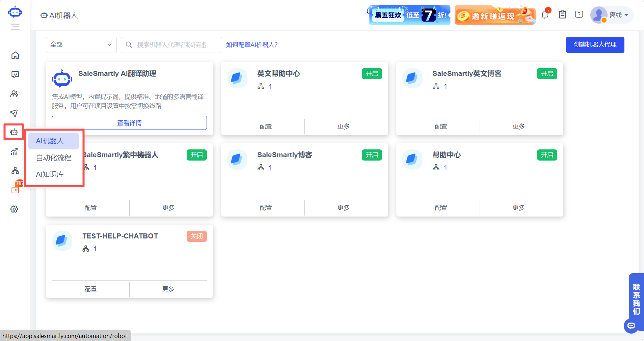Open the 如何配置AI机器人? help link
Viewport: 644px width, 341px height.
click(252, 45)
